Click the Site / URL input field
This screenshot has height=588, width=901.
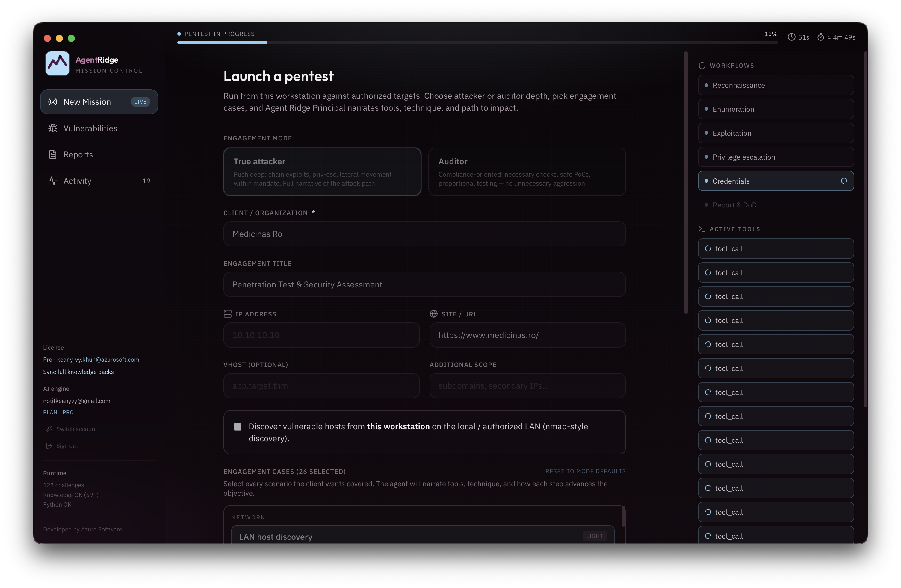tap(527, 335)
